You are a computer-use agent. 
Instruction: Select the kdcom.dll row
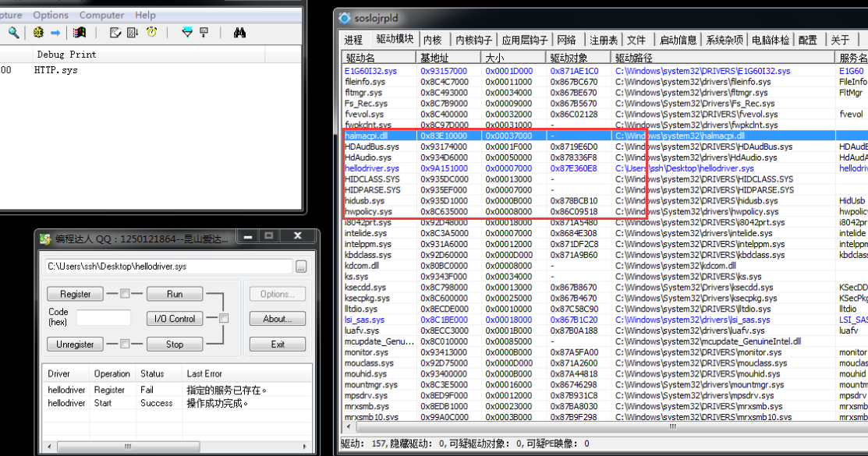pyautogui.click(x=605, y=266)
